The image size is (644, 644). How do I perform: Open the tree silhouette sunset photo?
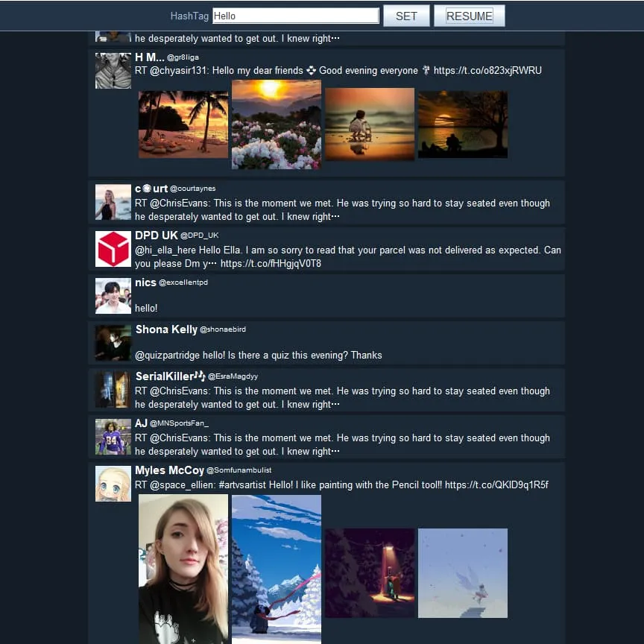click(463, 124)
